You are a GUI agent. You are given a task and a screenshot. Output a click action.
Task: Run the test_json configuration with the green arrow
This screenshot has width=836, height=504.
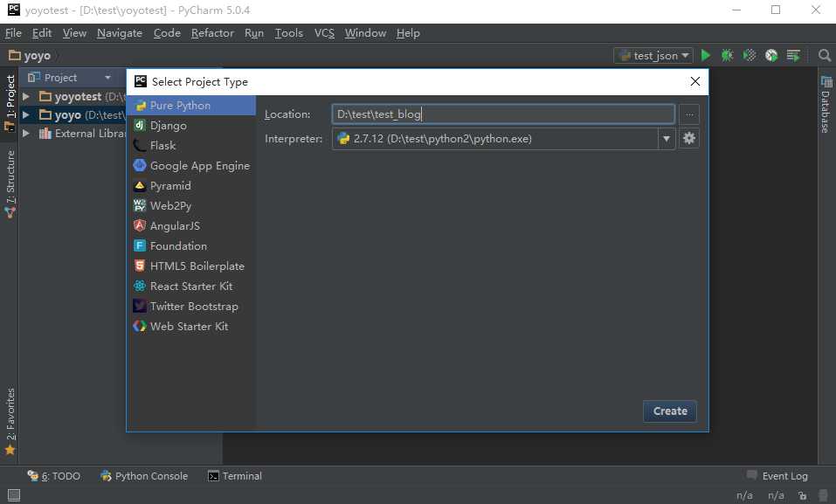tap(705, 56)
